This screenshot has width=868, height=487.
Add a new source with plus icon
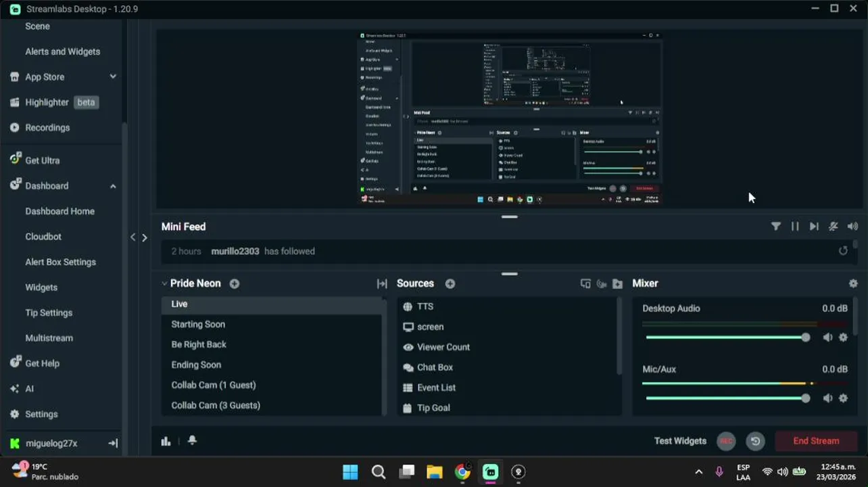coord(450,283)
